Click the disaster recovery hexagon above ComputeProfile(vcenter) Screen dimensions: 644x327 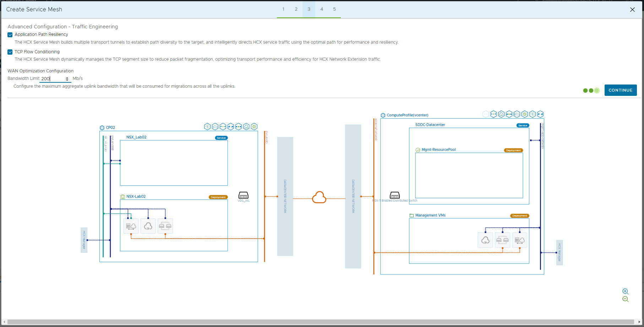click(533, 114)
